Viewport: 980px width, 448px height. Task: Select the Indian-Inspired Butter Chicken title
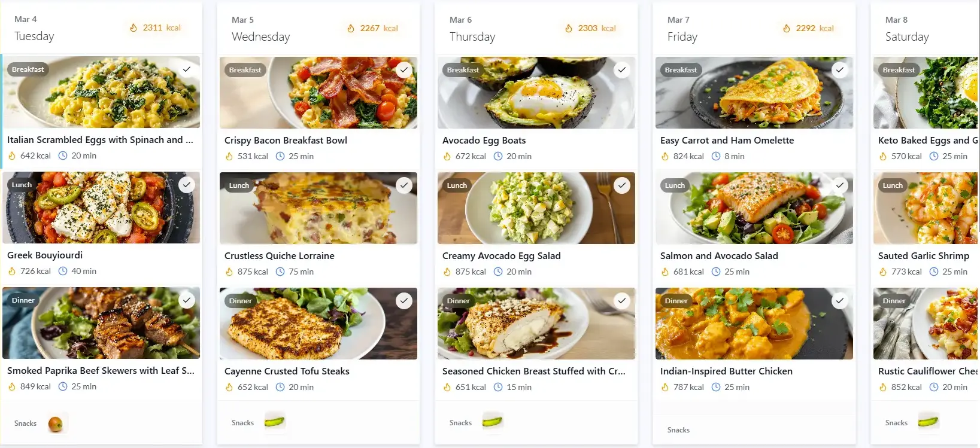click(x=726, y=371)
